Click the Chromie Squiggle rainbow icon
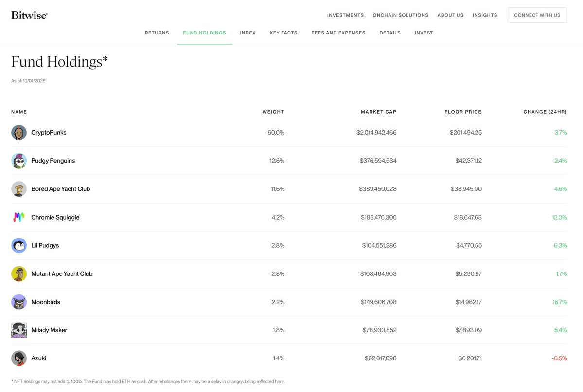Image resolution: width=583 pixels, height=392 pixels. 19,217
